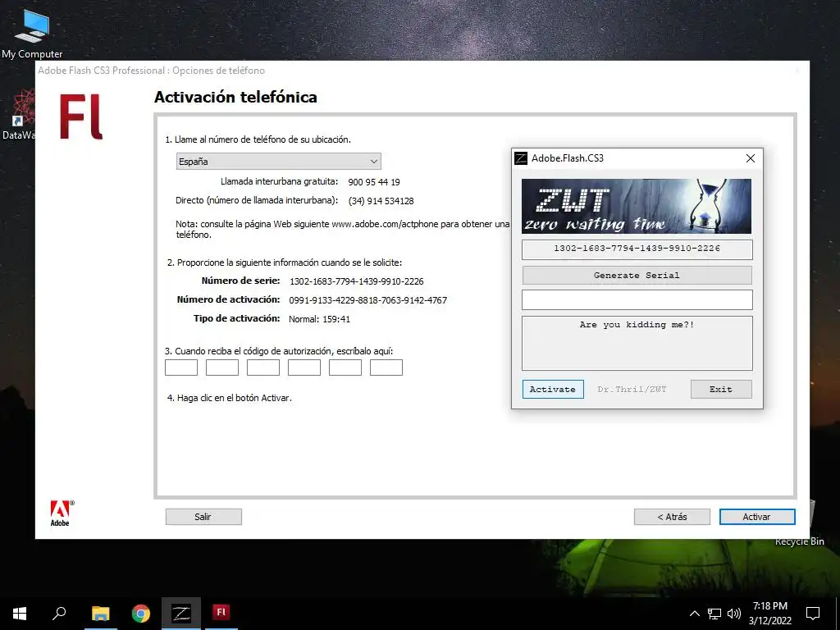The image size is (840, 630).
Task: Switch to ZWT keygen taskbar icon
Action: coord(181,614)
